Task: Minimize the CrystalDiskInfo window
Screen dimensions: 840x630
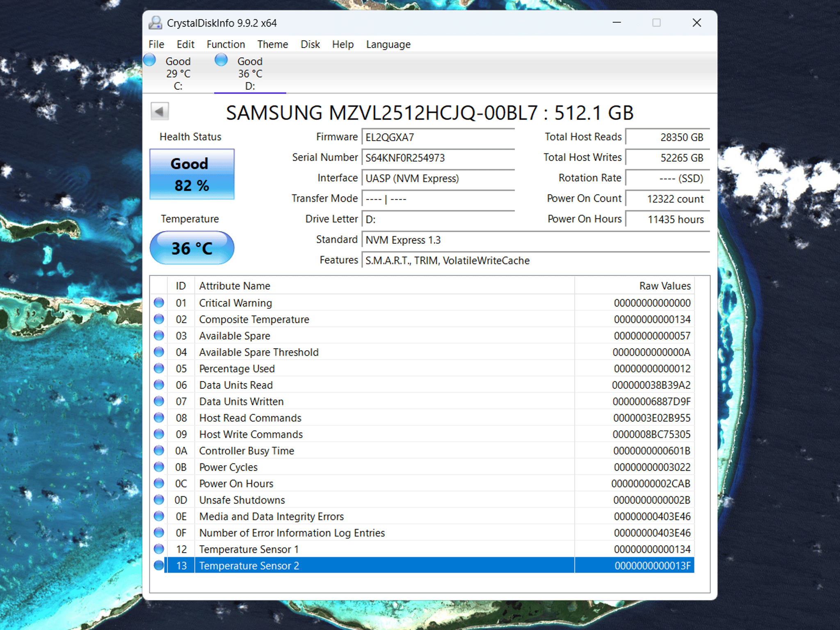Action: pos(617,23)
